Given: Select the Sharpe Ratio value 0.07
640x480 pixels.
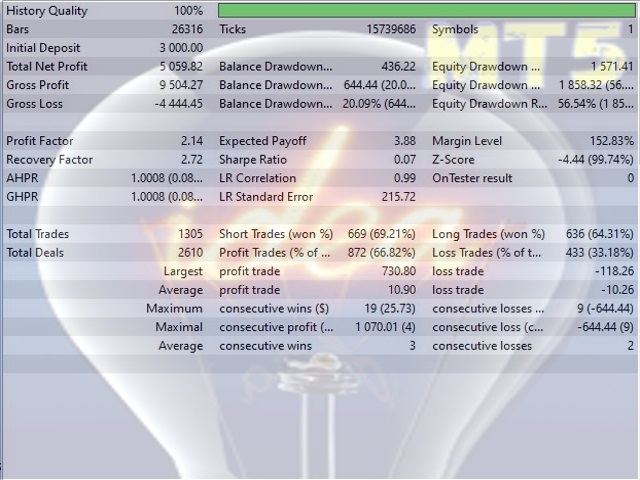Looking at the screenshot, I should tap(404, 160).
